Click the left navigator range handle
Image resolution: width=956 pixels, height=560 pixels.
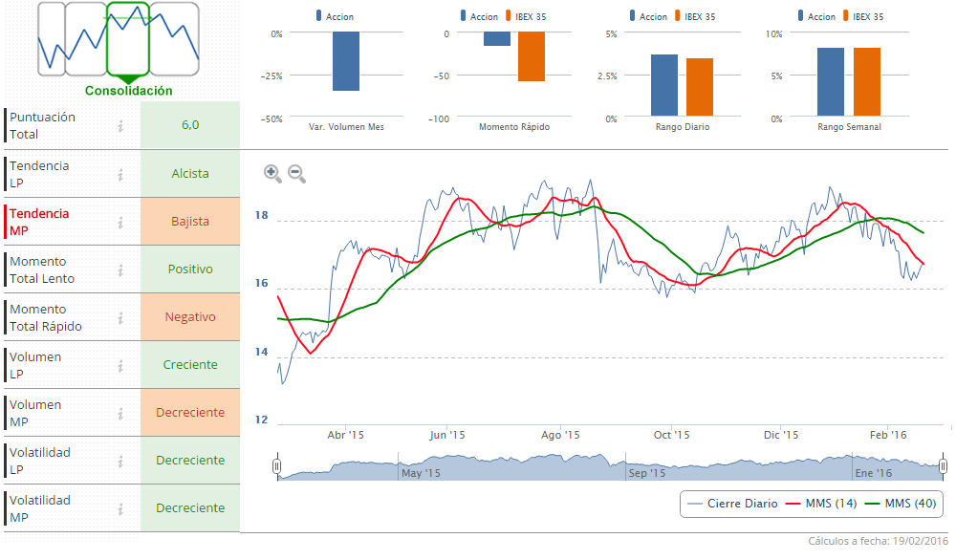pyautogui.click(x=277, y=466)
